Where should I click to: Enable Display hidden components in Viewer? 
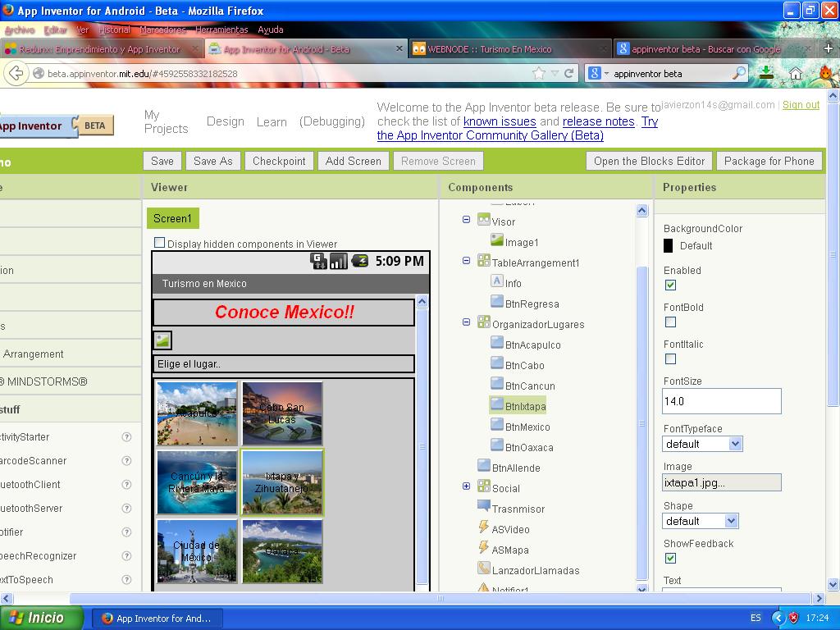(x=159, y=243)
